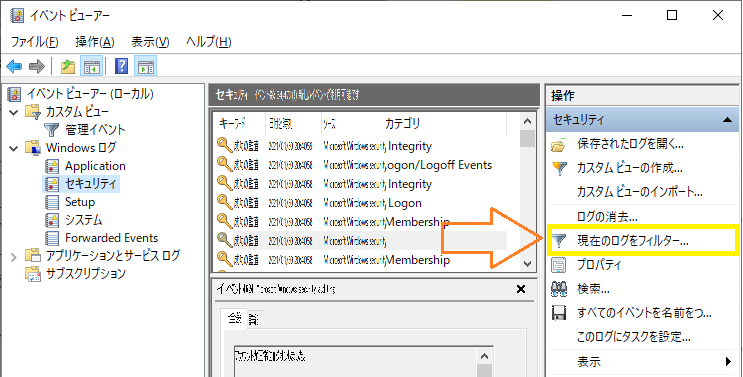Switch to 全般 tab in event details
The height and width of the screenshot is (377, 743).
pyautogui.click(x=234, y=318)
